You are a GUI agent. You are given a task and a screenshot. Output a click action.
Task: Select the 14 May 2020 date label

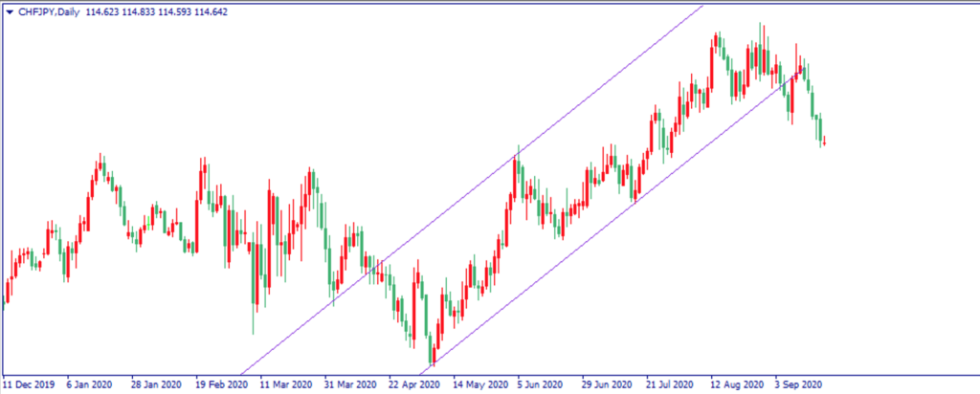tap(479, 385)
